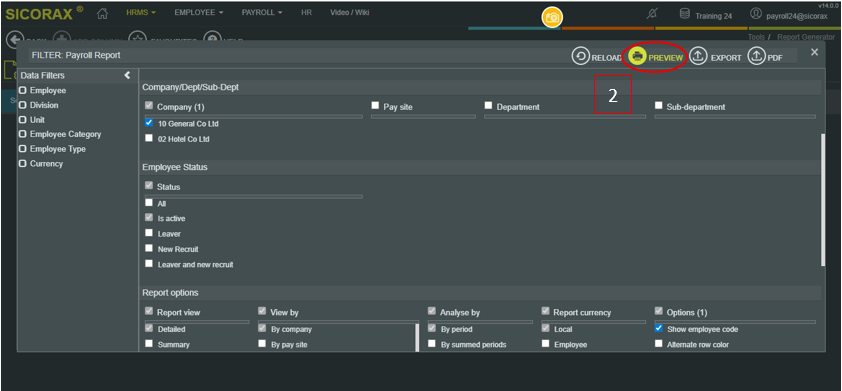Screen dimensions: 842x391
Task: Click the Preview printer icon
Action: tap(637, 56)
